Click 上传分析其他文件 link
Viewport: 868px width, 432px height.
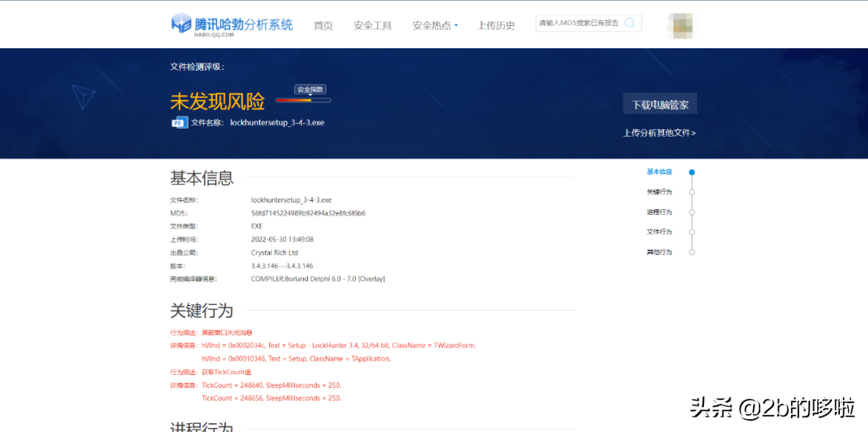coord(659,133)
